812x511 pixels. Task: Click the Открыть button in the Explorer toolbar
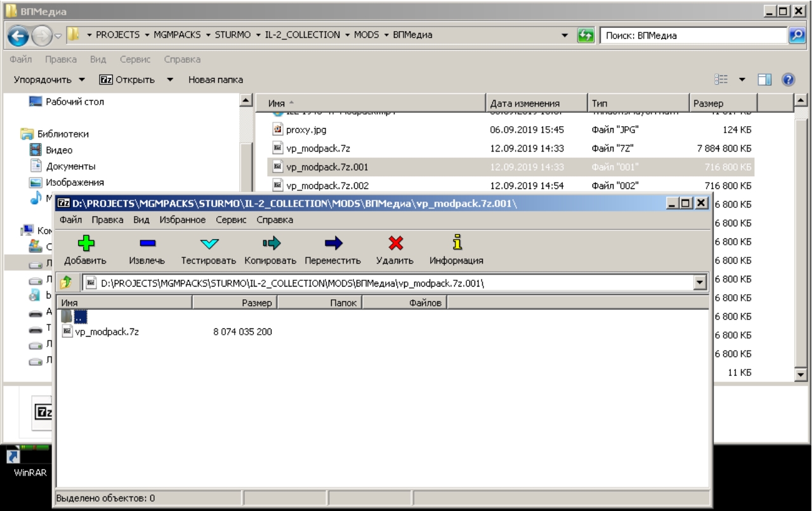[129, 80]
